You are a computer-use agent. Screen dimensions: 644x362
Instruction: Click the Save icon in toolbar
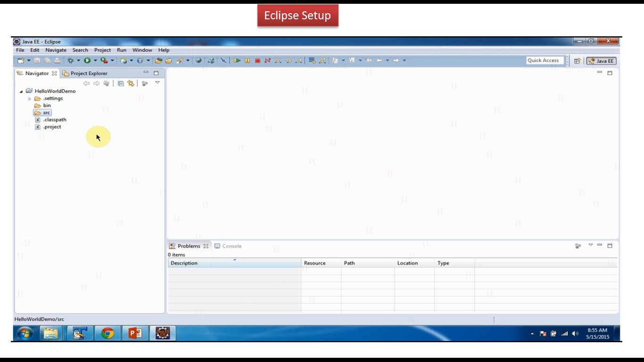coord(37,60)
